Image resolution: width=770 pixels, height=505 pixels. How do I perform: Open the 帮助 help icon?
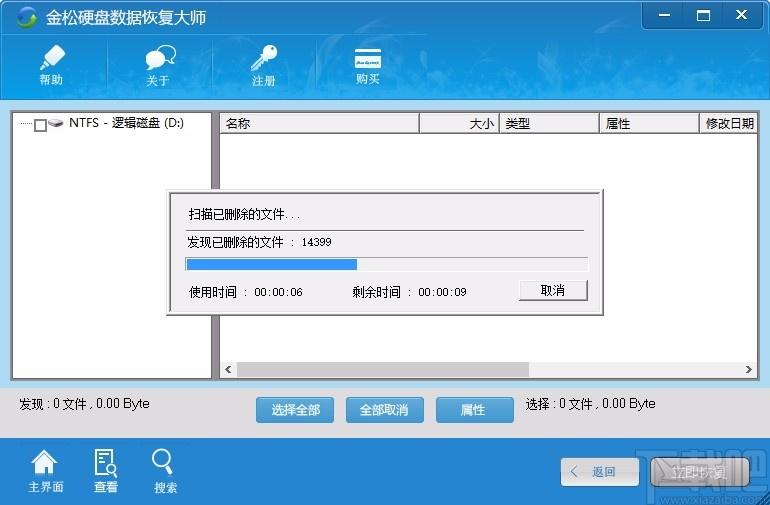(x=52, y=65)
